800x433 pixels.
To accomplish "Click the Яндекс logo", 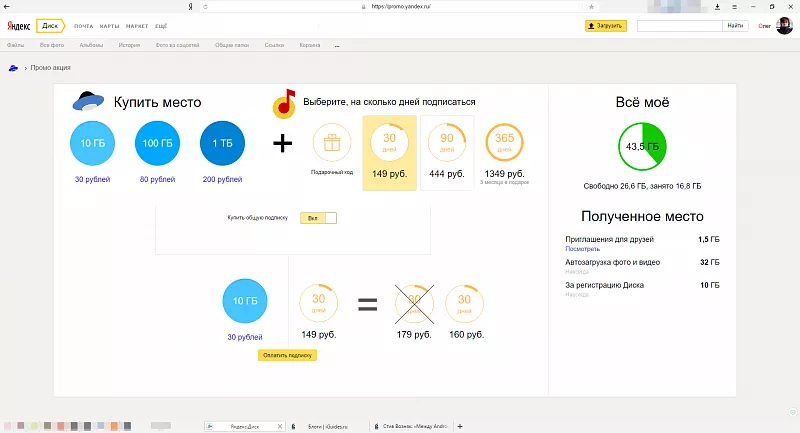I will click(x=18, y=26).
